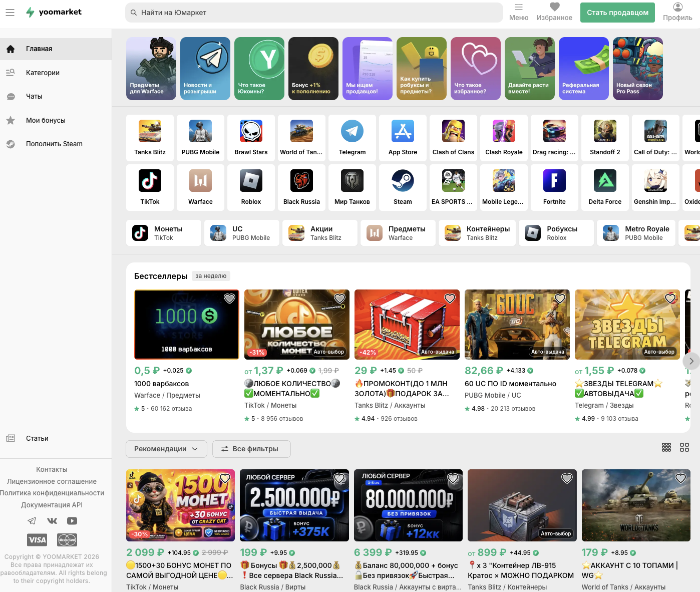Favorite the ЛВ-915 container listing
The width and height of the screenshot is (700, 592).
(x=567, y=478)
